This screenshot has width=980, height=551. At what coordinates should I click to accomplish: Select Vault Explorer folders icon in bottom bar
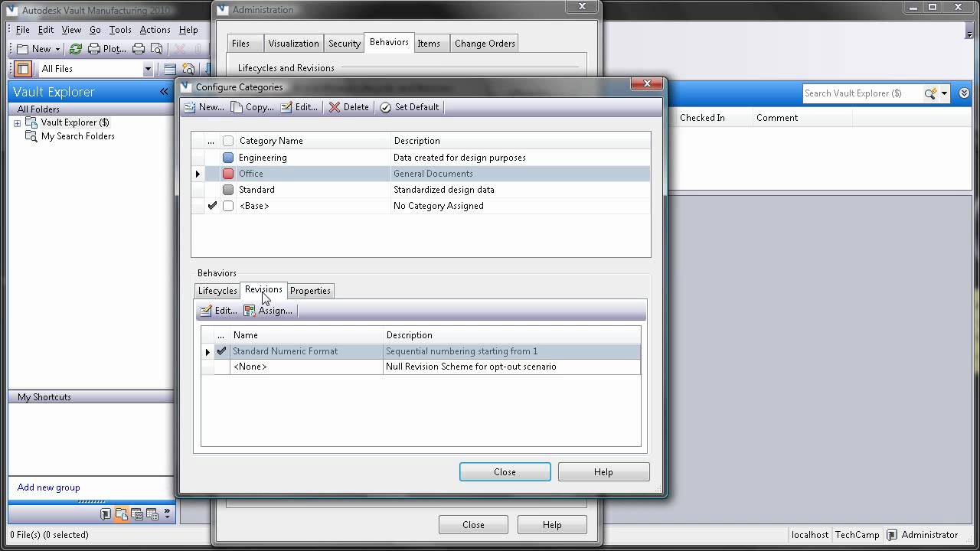coord(122,514)
